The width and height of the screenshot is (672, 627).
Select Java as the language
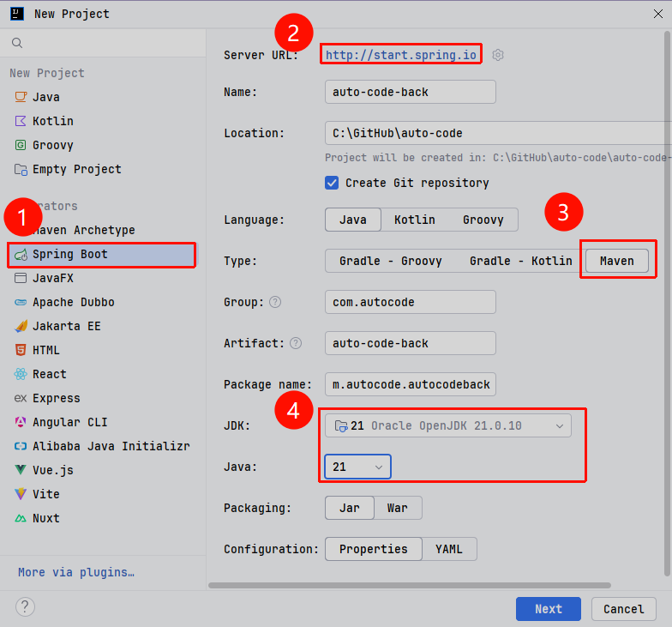pyautogui.click(x=353, y=220)
